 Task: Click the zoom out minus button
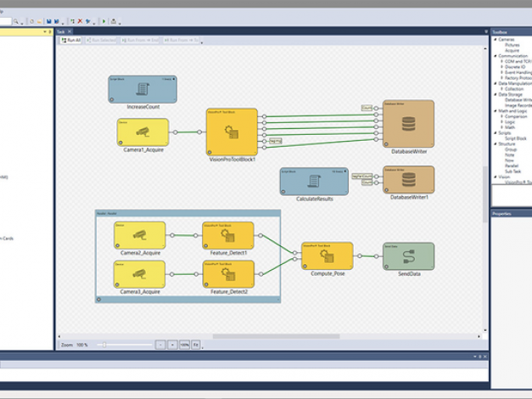[x=160, y=345]
